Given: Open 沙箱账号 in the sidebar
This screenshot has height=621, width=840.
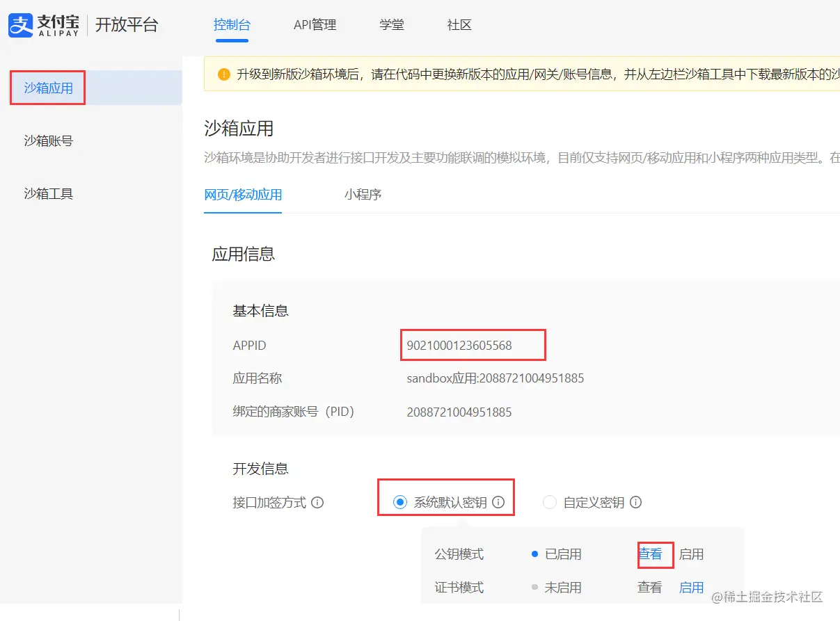Looking at the screenshot, I should coord(48,140).
